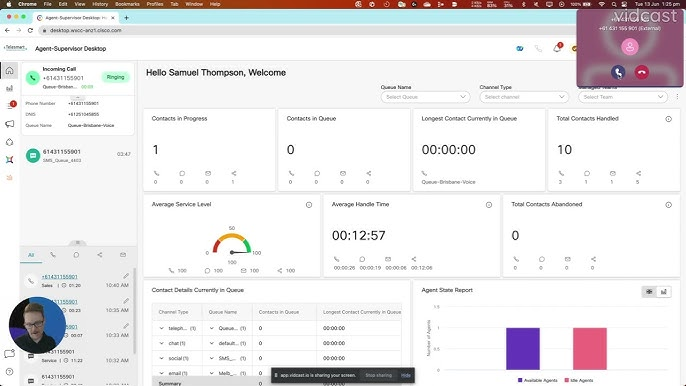Open the Profiles menu in menu bar
This screenshot has height=386, width=686.
[x=154, y=4]
